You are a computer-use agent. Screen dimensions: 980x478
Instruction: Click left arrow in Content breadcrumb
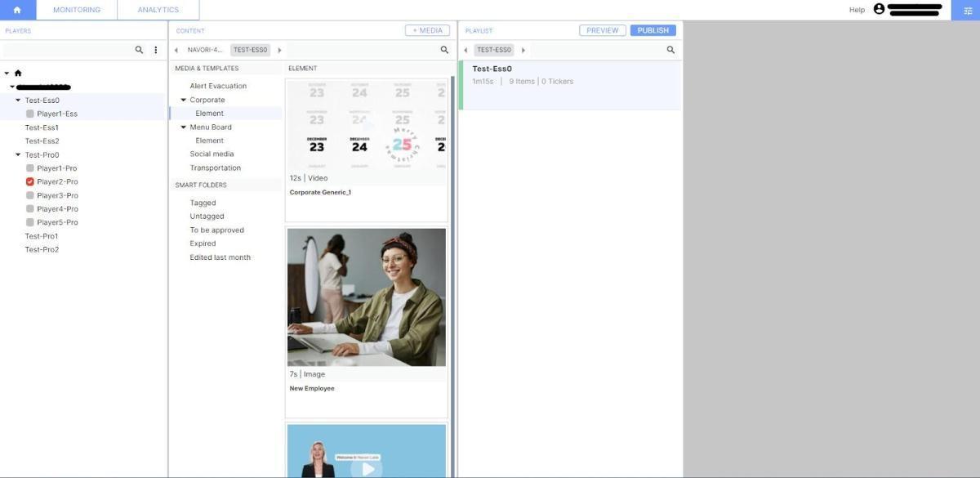coord(176,50)
